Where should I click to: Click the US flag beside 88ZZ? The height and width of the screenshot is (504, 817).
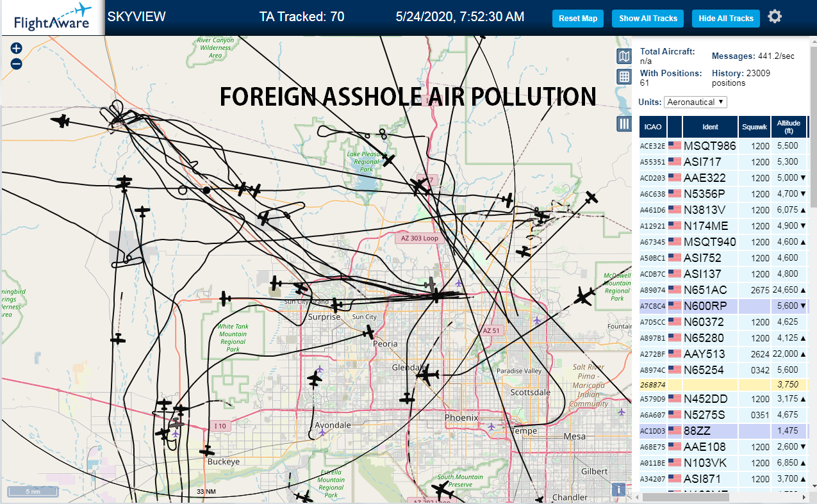675,431
